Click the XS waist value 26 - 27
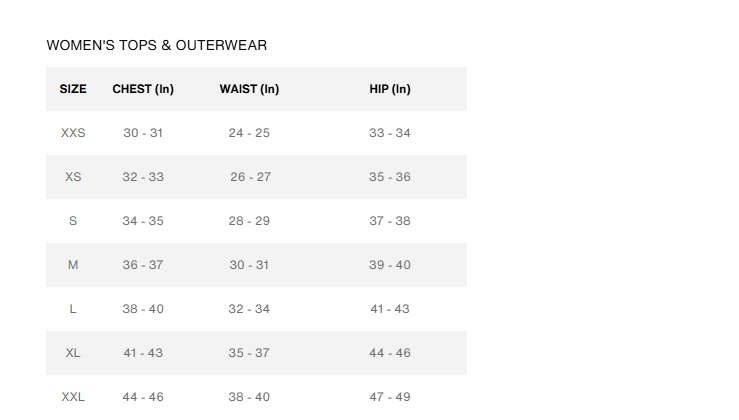The height and width of the screenshot is (420, 739). [x=250, y=177]
